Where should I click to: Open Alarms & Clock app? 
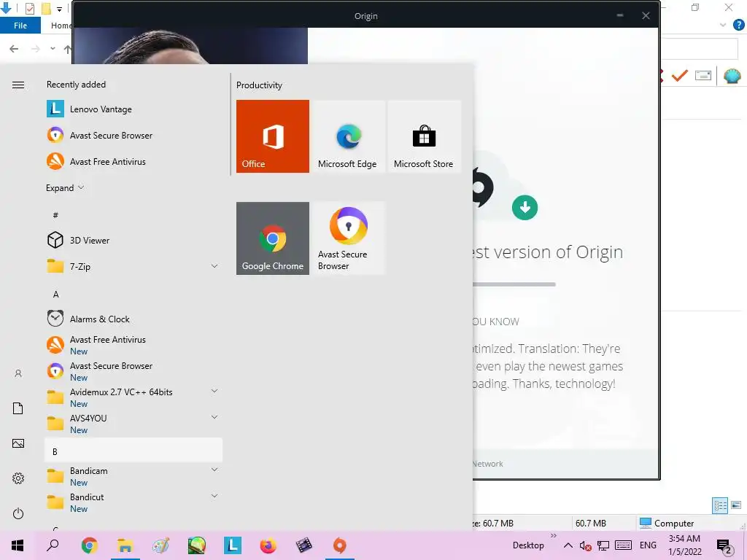[133, 319]
